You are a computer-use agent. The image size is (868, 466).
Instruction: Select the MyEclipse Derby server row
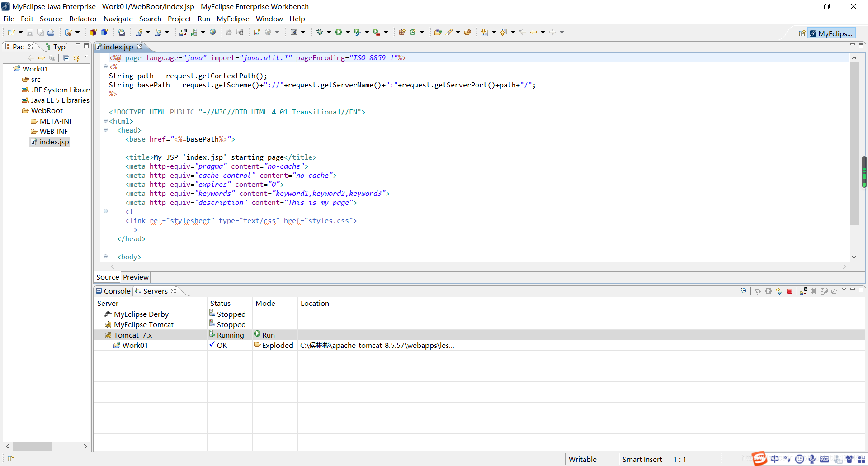[480, 314]
